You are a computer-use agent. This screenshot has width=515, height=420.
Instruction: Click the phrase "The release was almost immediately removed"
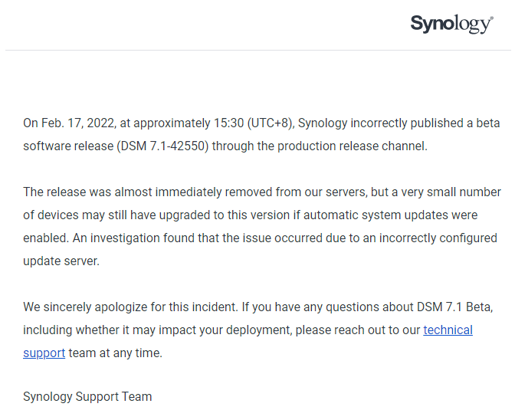147,192
